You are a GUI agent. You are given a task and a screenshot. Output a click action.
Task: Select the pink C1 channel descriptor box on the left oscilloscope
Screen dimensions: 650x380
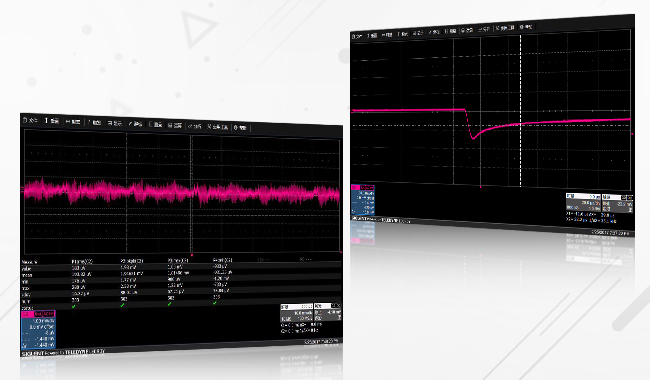tap(38, 330)
